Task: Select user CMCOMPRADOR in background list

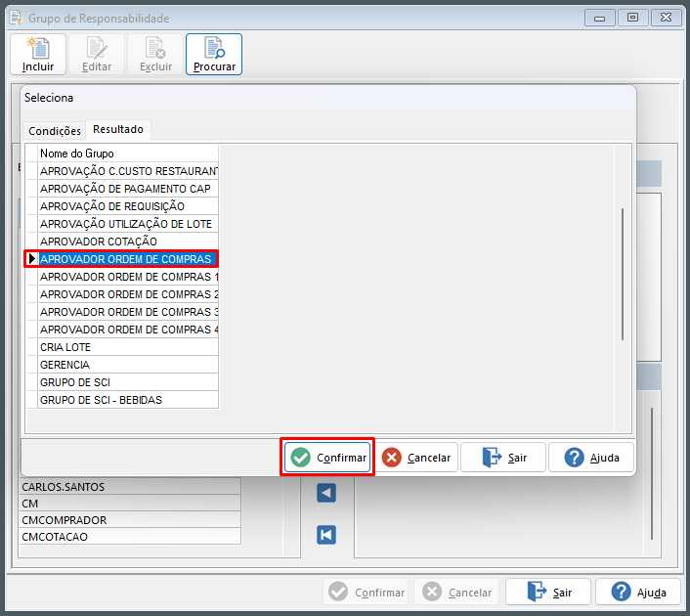Action: pos(130,520)
